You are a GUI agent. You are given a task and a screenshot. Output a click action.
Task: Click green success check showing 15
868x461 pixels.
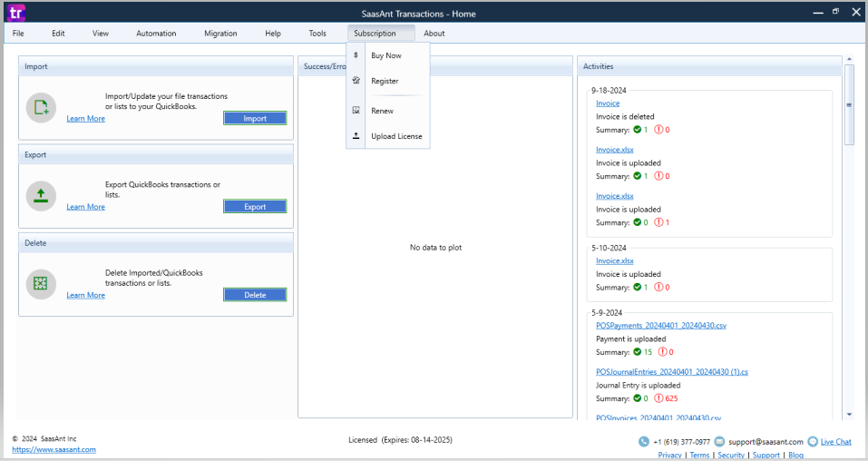click(637, 352)
